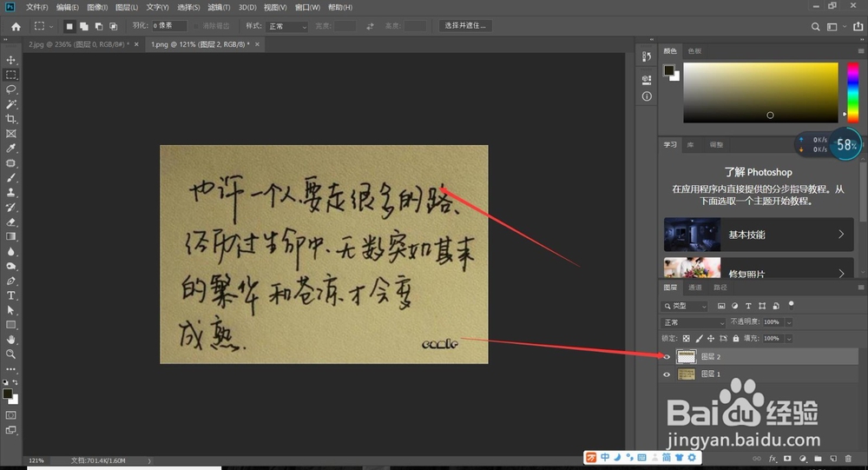
Task: Create a new layer group folder
Action: [818, 459]
